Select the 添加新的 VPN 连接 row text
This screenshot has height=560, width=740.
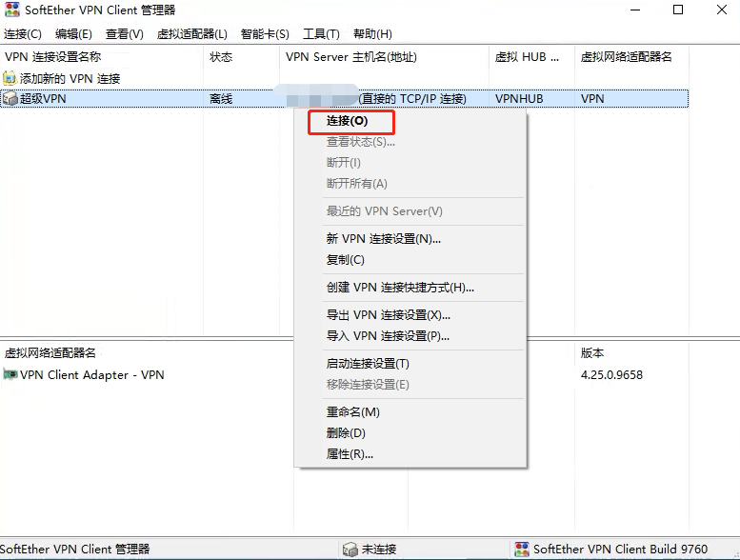click(x=70, y=78)
